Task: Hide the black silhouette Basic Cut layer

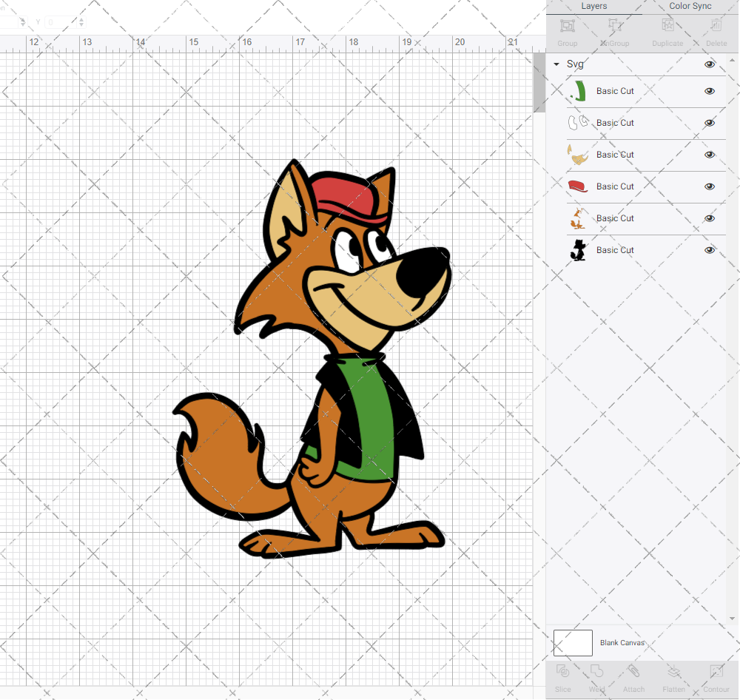Action: pyautogui.click(x=710, y=250)
